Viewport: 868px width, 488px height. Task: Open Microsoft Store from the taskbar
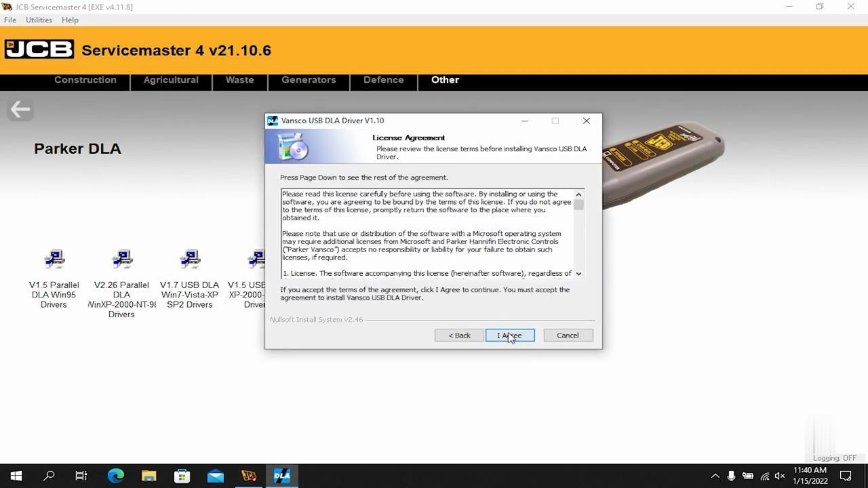click(182, 476)
